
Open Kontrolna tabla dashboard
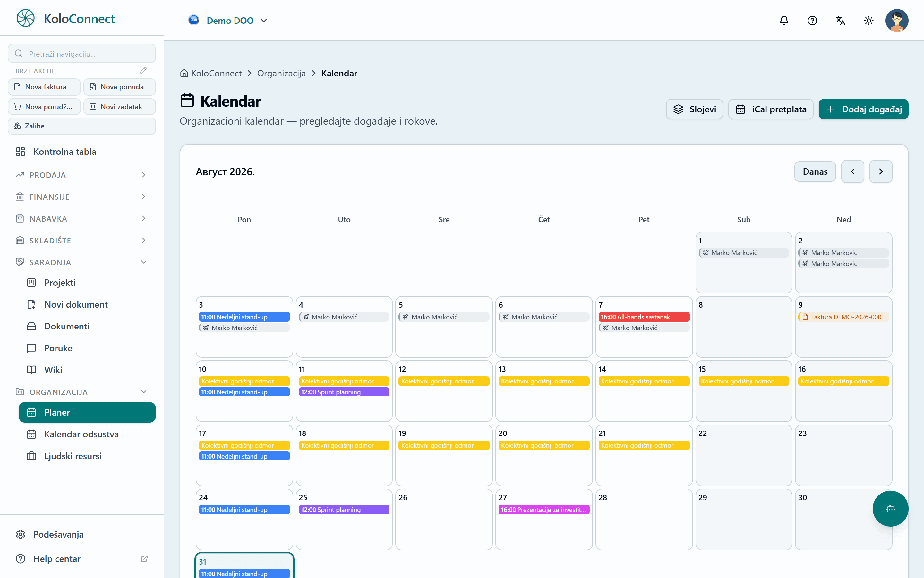point(82,152)
